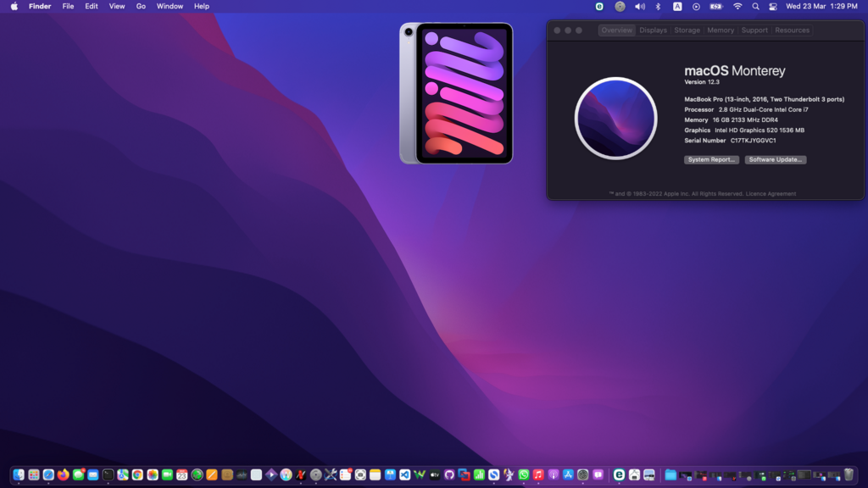Launch WhatsApp from the Dock
This screenshot has width=868, height=488.
pos(524,474)
